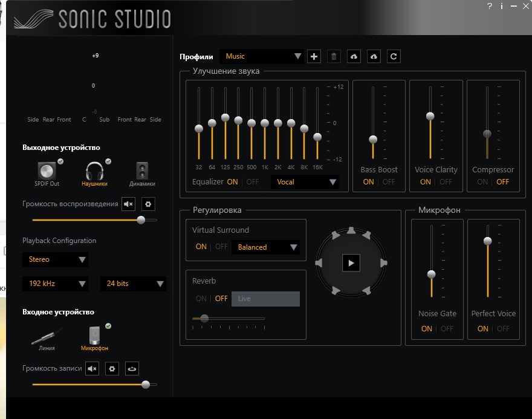The width and height of the screenshot is (532, 419).
Task: Open the help question mark icon
Action: pyautogui.click(x=490, y=6)
